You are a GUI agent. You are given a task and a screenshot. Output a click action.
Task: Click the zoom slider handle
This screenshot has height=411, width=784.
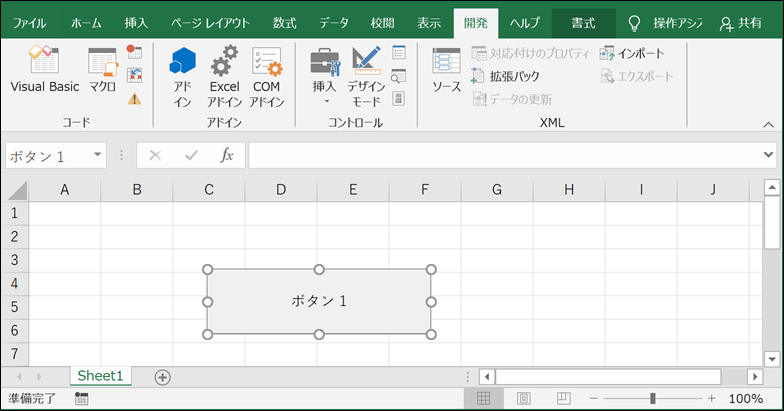[x=652, y=398]
